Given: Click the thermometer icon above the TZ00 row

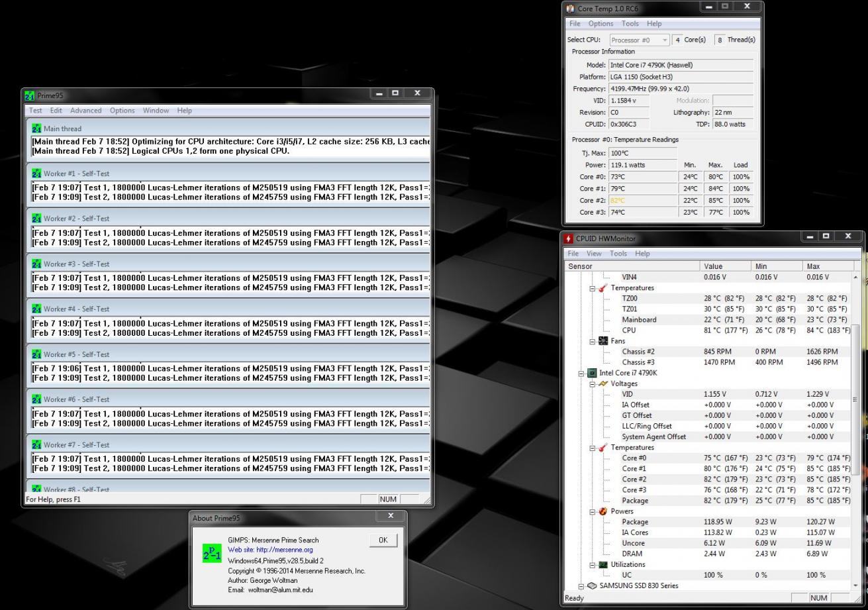Looking at the screenshot, I should (604, 288).
